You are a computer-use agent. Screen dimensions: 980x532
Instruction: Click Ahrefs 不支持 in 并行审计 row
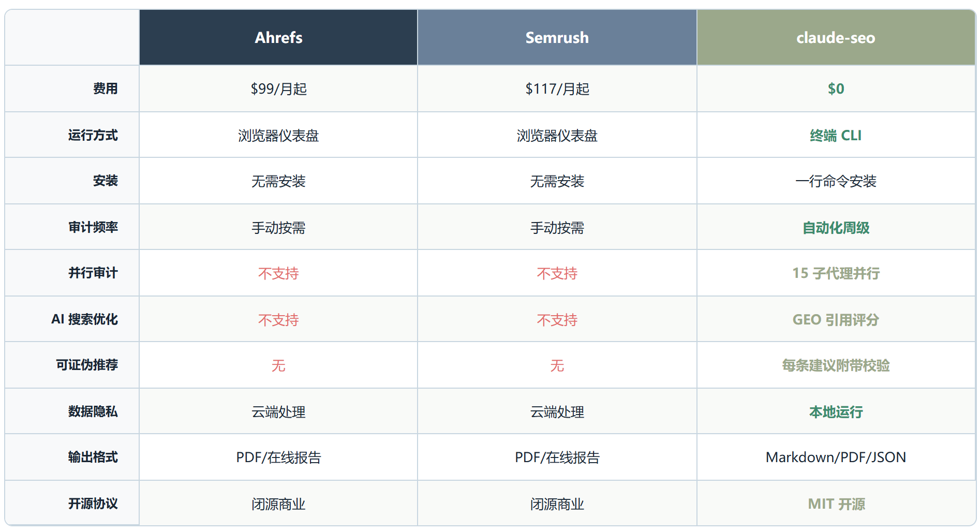(x=278, y=273)
